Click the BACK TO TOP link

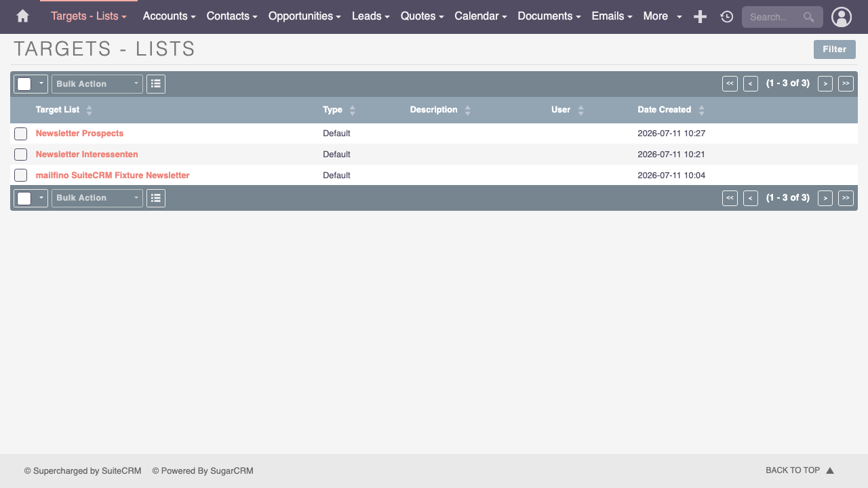[x=793, y=470]
